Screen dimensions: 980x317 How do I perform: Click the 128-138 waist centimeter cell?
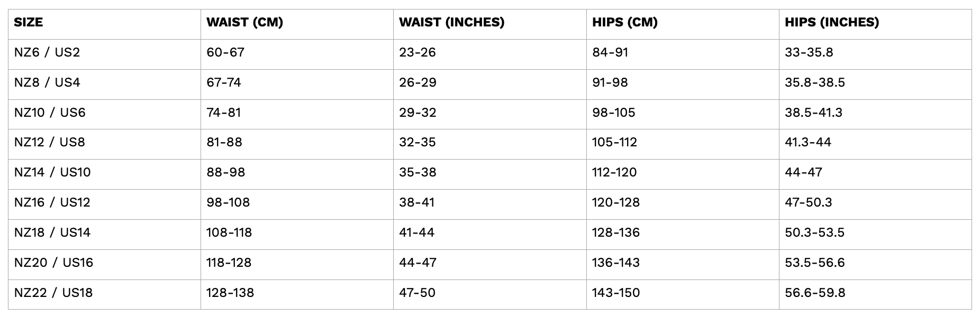point(230,293)
